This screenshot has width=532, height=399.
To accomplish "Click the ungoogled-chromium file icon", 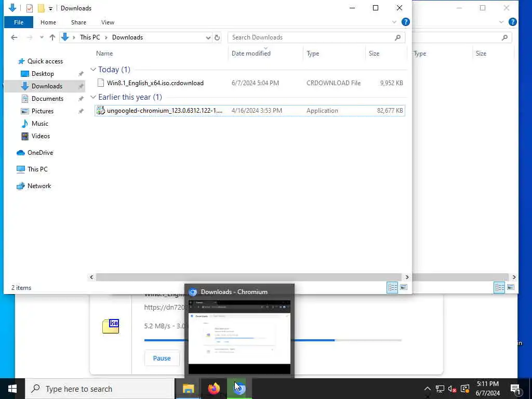I will pos(100,110).
